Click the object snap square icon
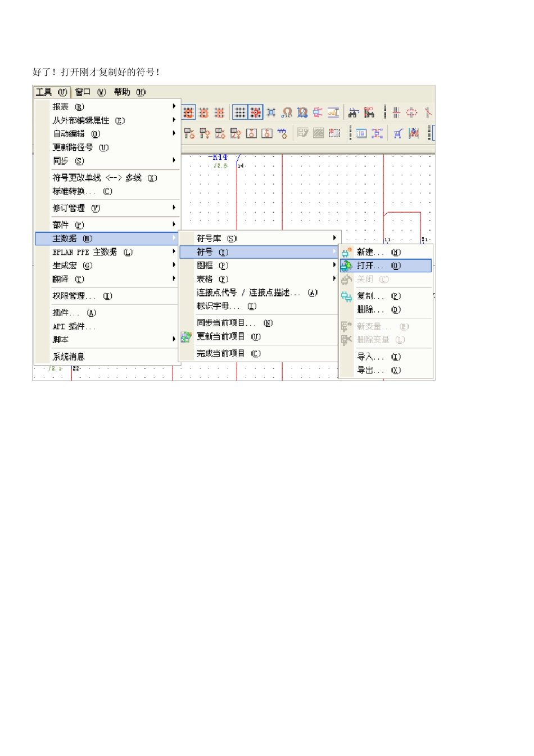Viewport: 534px width, 756px height. [271, 112]
